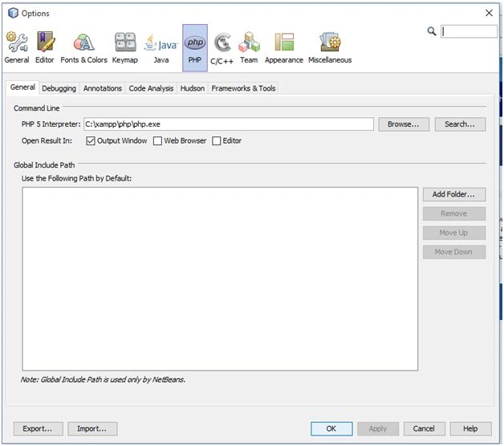The height and width of the screenshot is (446, 504).
Task: Confirm with the OK button
Action: (x=331, y=428)
